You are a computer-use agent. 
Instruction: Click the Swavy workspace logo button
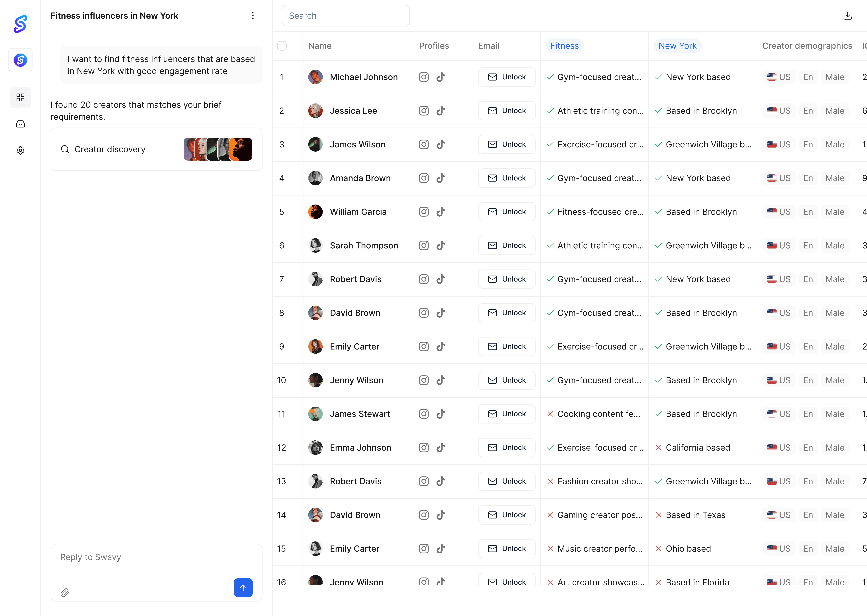20,60
